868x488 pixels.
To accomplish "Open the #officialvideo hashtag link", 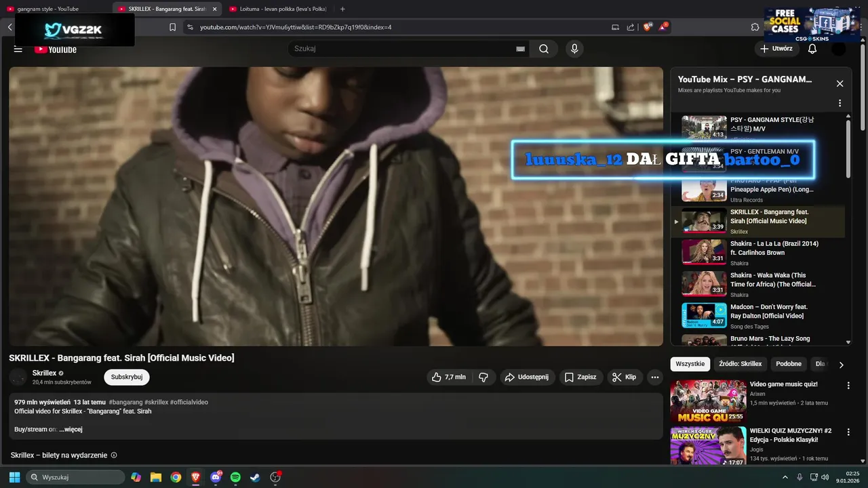I will (189, 402).
